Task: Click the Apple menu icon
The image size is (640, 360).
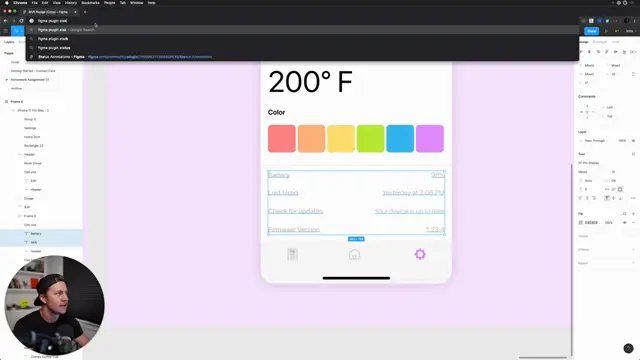Action: (7, 3)
